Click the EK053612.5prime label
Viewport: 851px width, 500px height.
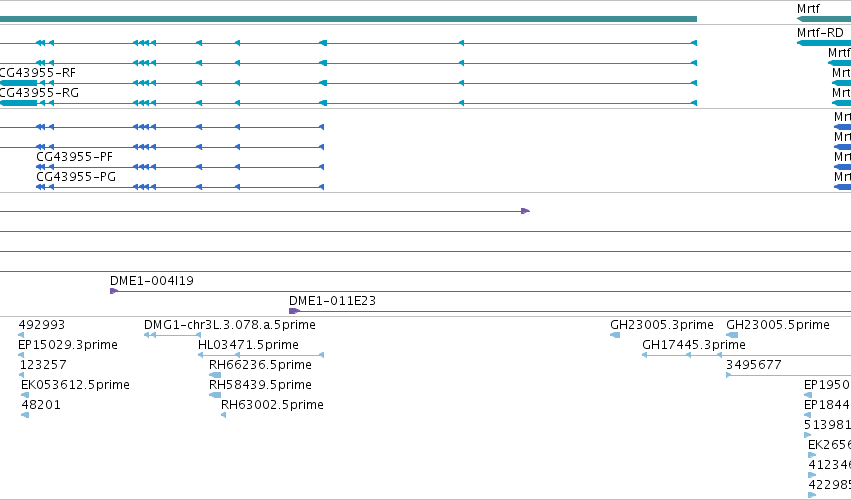(75, 385)
